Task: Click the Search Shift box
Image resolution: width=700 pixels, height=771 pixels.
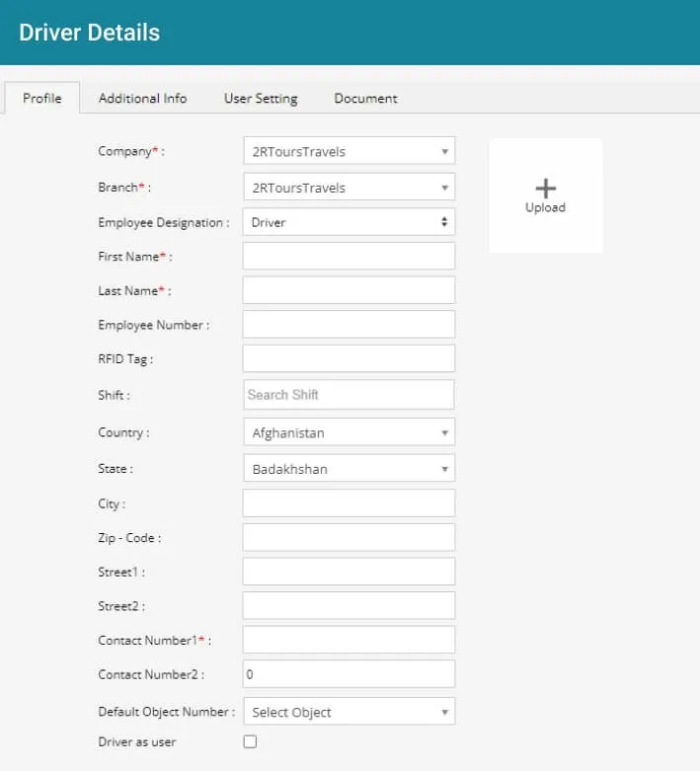Action: tap(349, 394)
